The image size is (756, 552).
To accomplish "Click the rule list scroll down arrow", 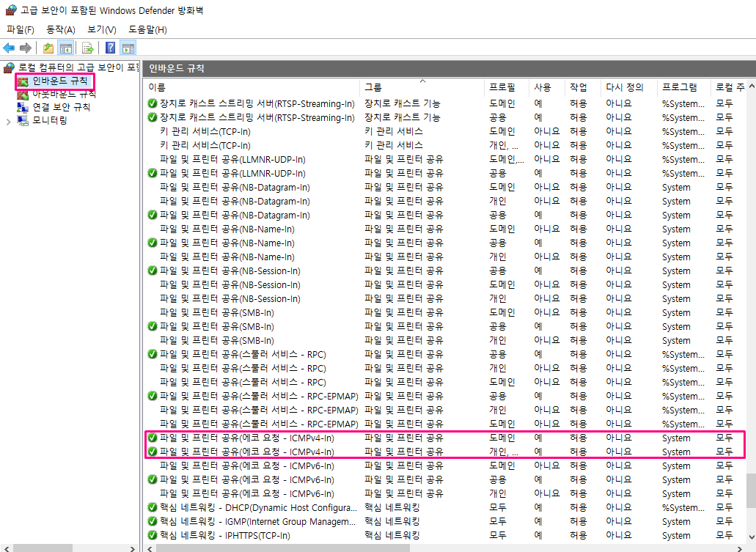I will (751, 537).
